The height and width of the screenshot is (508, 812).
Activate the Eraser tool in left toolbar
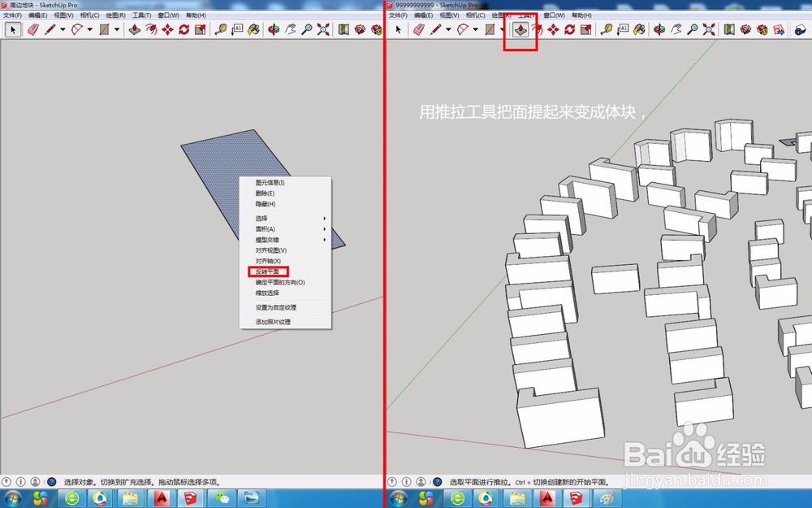(32, 29)
